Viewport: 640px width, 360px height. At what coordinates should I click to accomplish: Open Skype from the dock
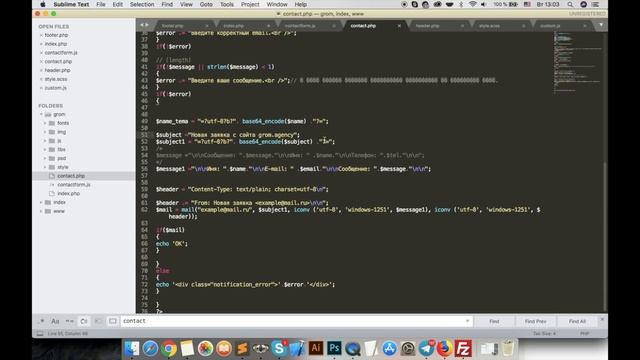[x=279, y=349]
